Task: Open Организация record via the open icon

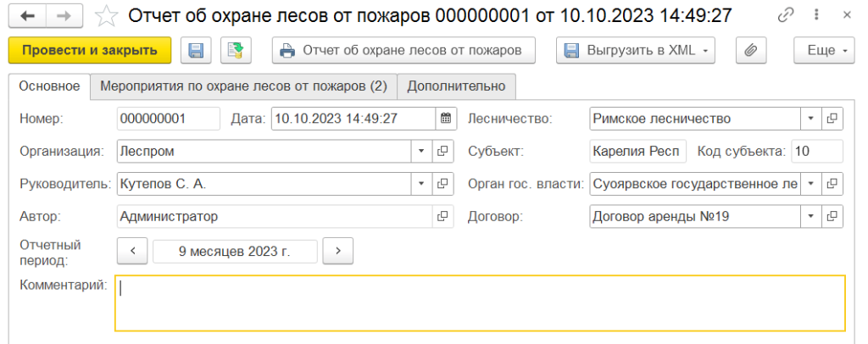Action: [x=442, y=151]
